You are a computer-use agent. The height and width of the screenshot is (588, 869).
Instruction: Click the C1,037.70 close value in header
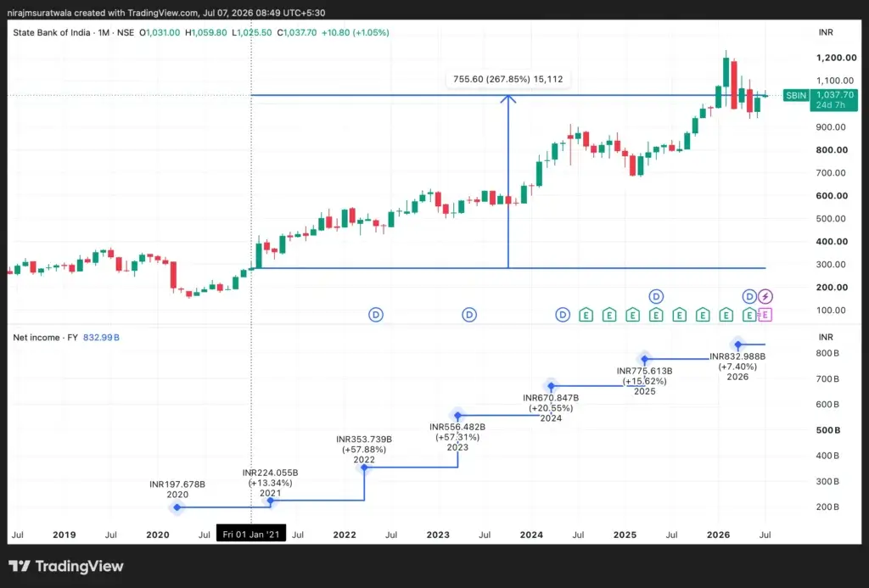[x=297, y=33]
